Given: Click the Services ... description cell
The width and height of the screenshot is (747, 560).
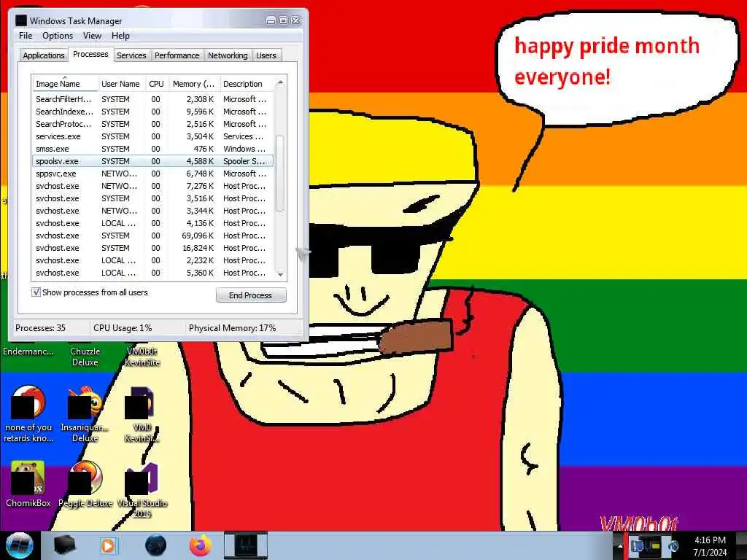Looking at the screenshot, I should point(243,136).
